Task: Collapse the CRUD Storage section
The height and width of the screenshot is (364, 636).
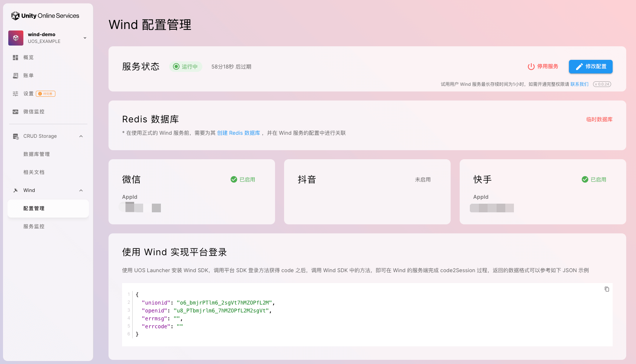Action: coord(81,136)
